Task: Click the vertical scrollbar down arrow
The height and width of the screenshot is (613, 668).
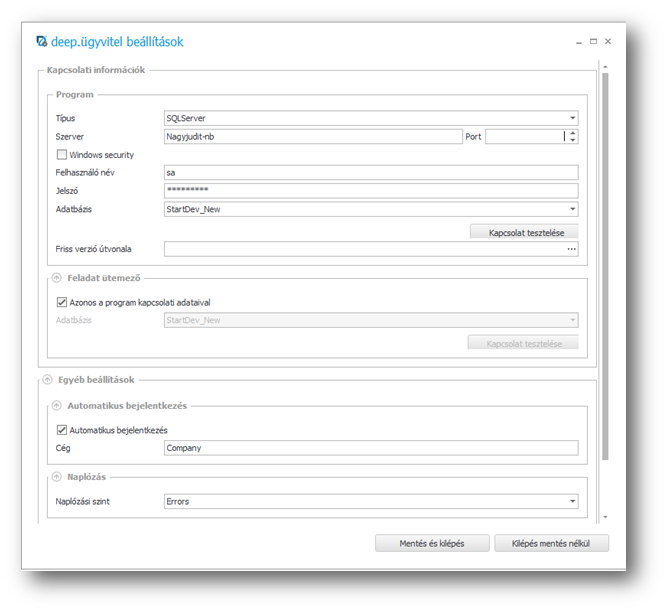Action: pyautogui.click(x=604, y=516)
